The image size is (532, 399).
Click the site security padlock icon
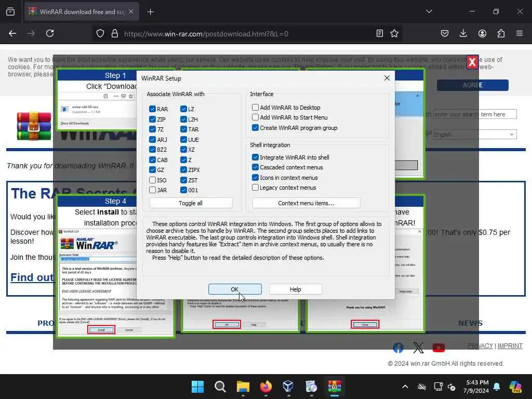coord(115,34)
